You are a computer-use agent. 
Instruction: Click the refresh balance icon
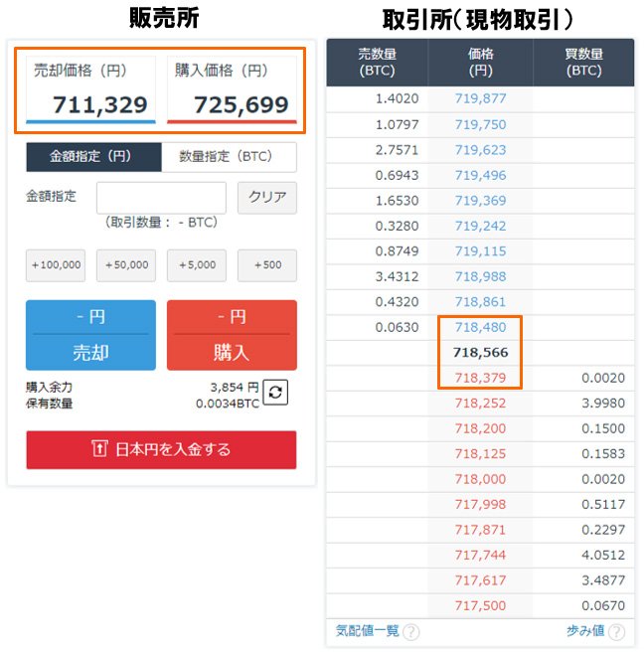pyautogui.click(x=275, y=393)
